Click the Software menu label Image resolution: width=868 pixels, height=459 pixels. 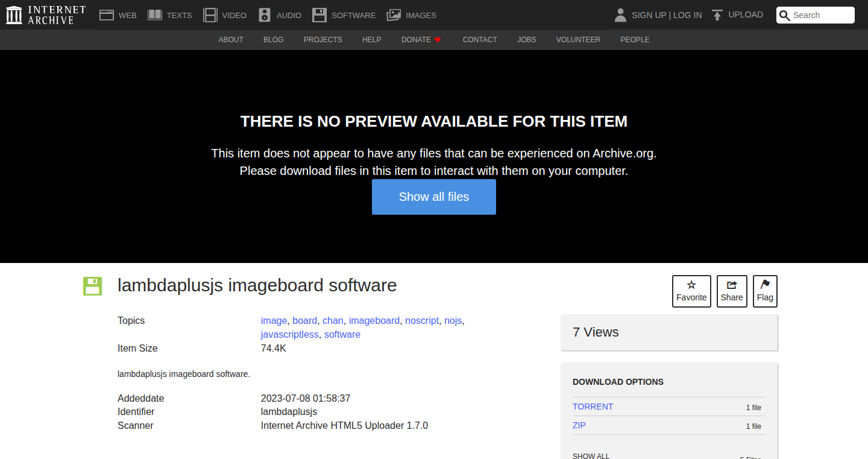point(353,15)
